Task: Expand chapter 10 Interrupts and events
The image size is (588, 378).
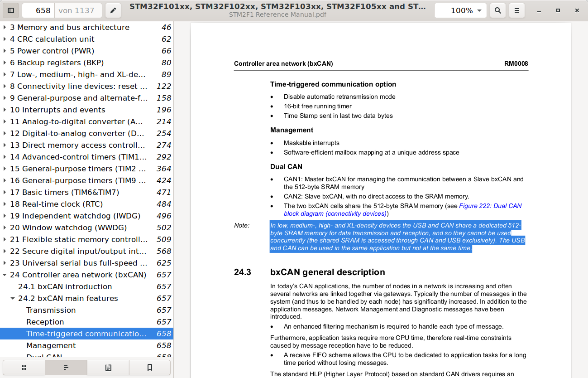Action: [x=5, y=110]
